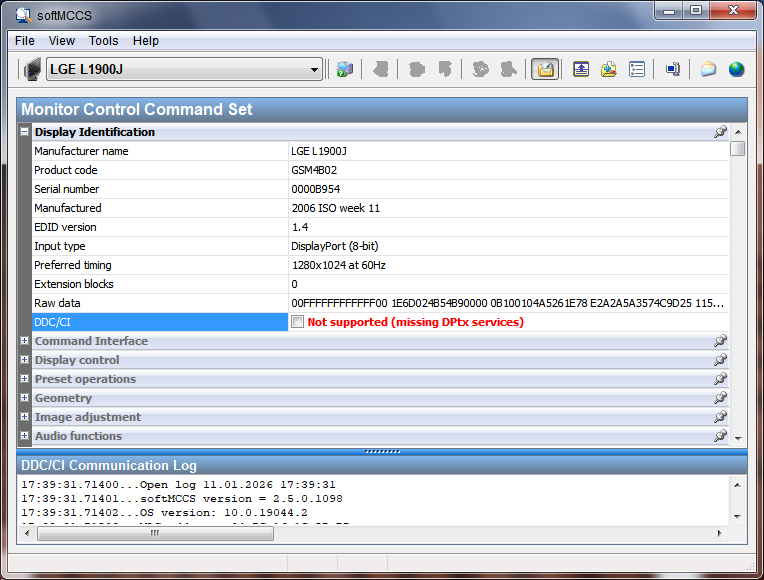Image resolution: width=764 pixels, height=580 pixels.
Task: Click the computer with question mark toolbar icon
Action: (345, 69)
